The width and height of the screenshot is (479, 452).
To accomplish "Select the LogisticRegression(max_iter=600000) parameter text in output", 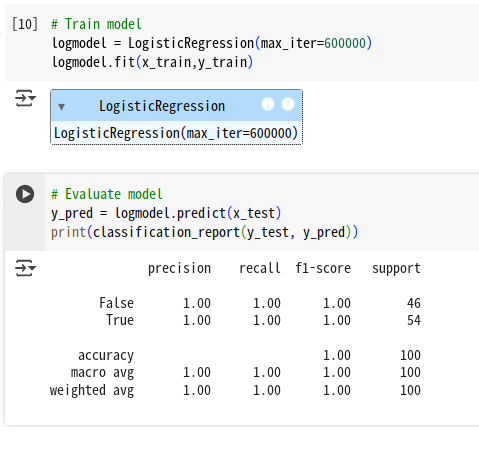I will tap(176, 133).
